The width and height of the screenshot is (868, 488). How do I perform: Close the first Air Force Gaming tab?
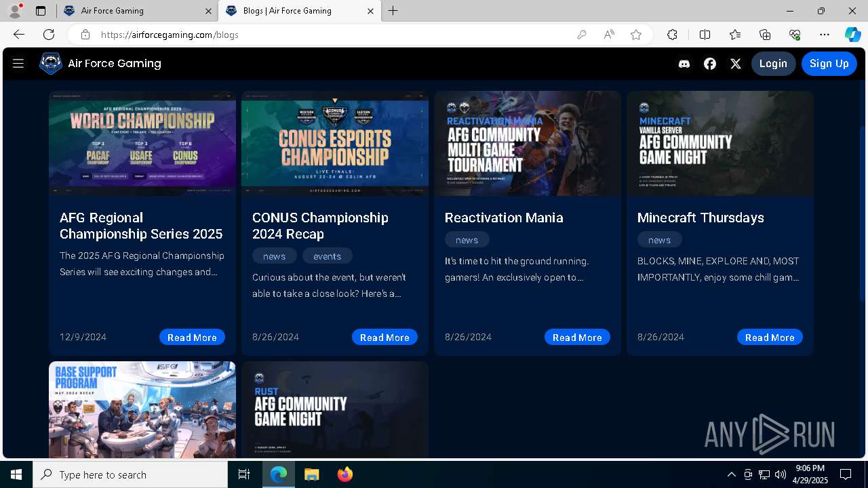coord(208,11)
